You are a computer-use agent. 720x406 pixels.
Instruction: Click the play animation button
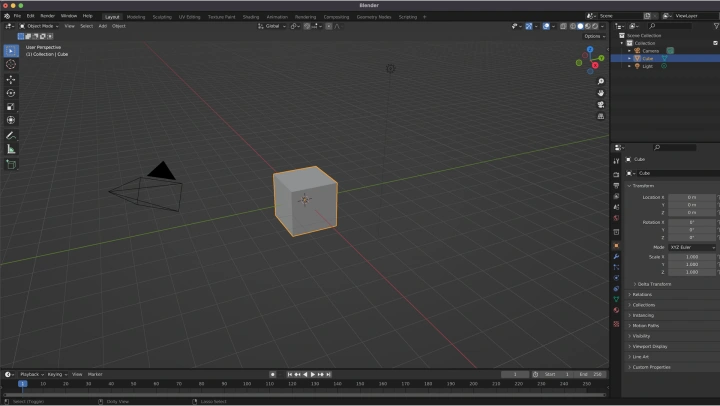coord(313,374)
